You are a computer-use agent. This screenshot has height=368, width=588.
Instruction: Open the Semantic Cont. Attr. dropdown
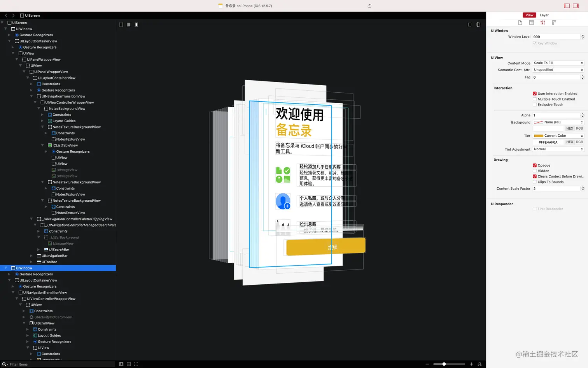[558, 70]
